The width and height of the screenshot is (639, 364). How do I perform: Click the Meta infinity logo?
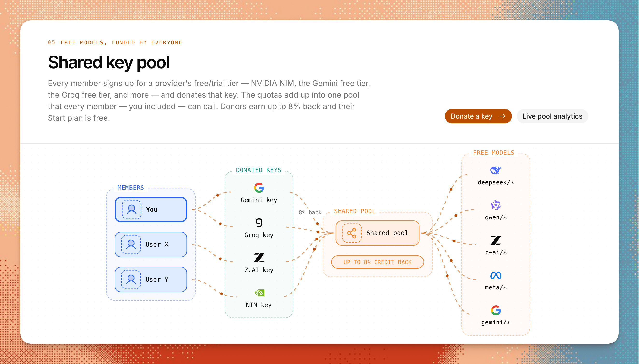tap(496, 275)
